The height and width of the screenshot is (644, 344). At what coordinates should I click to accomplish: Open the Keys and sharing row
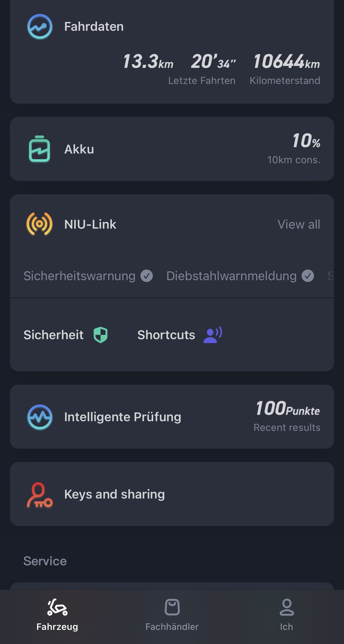click(x=172, y=494)
